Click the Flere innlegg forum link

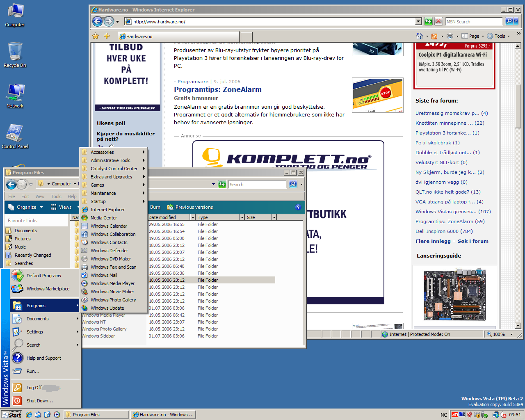[433, 241]
